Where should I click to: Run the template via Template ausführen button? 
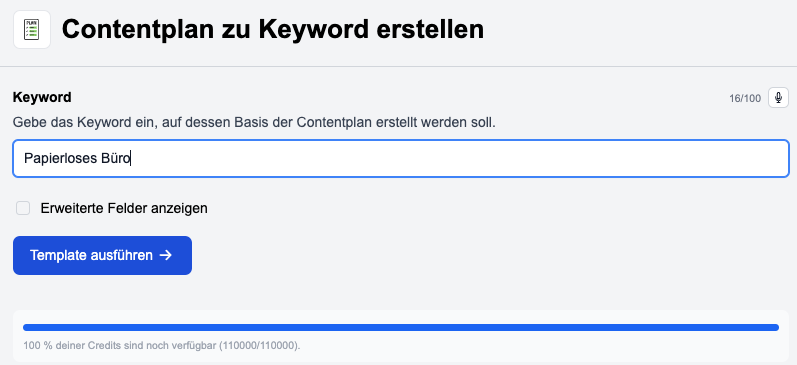coord(102,255)
